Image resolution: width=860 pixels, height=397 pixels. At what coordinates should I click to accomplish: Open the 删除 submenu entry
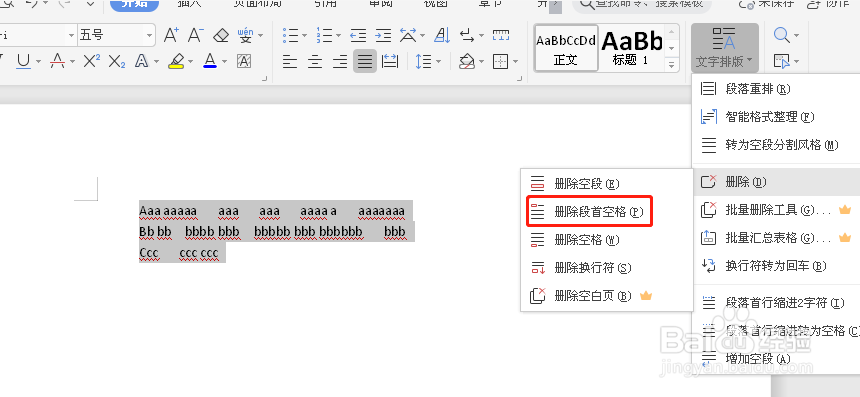(x=776, y=182)
